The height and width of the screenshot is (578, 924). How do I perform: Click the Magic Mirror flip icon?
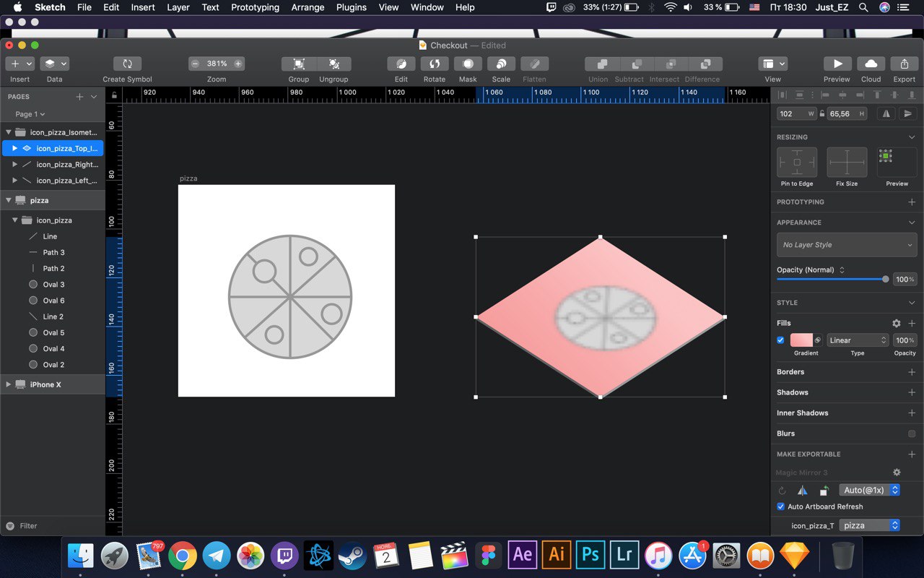[803, 491]
